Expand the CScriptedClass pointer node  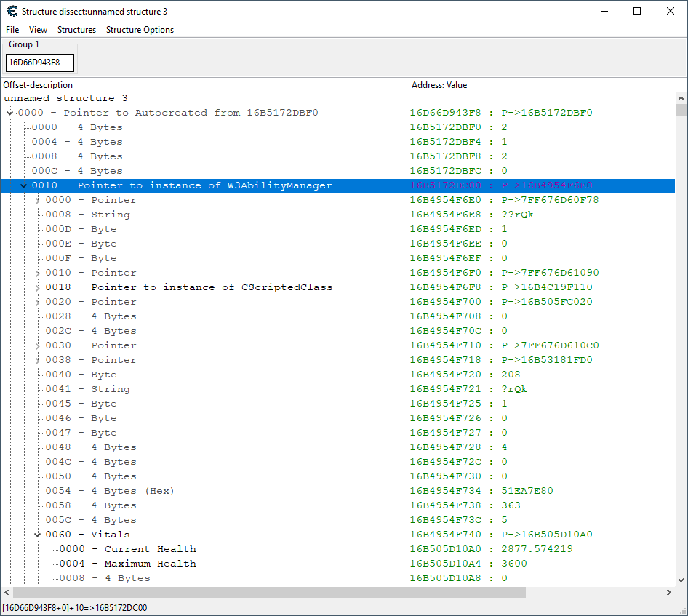[38, 287]
